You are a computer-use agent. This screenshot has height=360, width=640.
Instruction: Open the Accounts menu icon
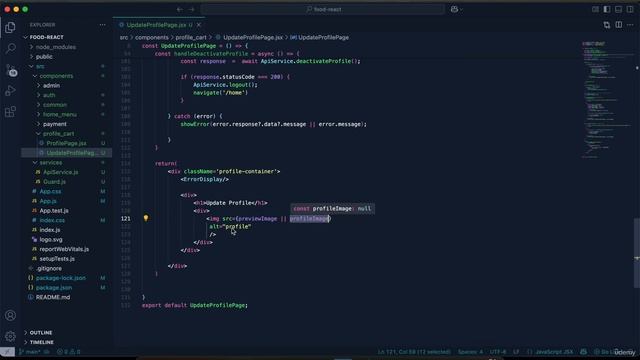[x=10, y=316]
